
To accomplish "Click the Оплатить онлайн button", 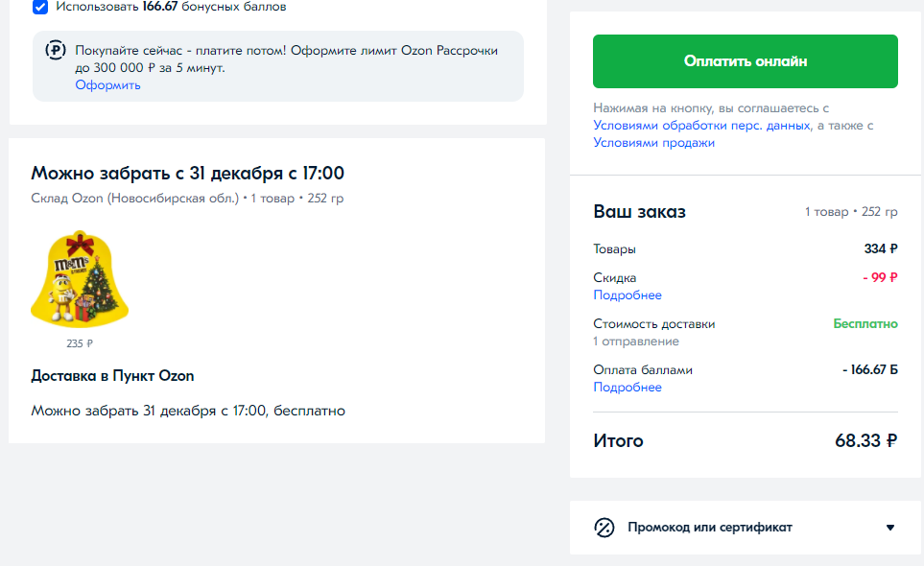I will point(745,61).
